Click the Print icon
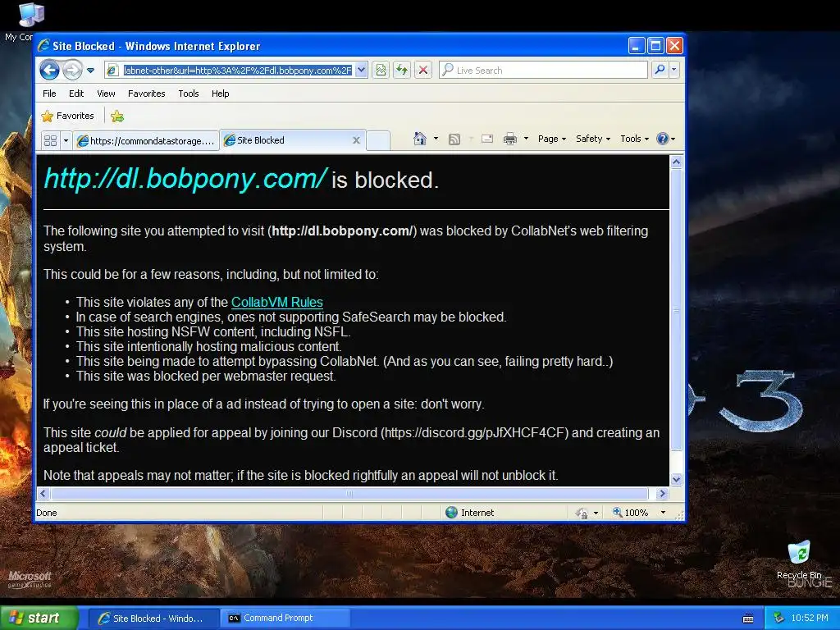 pyautogui.click(x=510, y=139)
